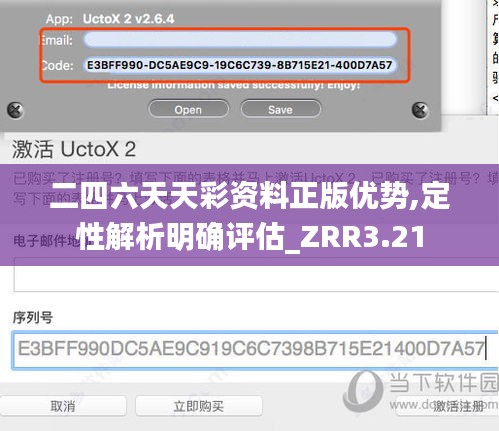Click the Save button in keygen

[x=280, y=109]
